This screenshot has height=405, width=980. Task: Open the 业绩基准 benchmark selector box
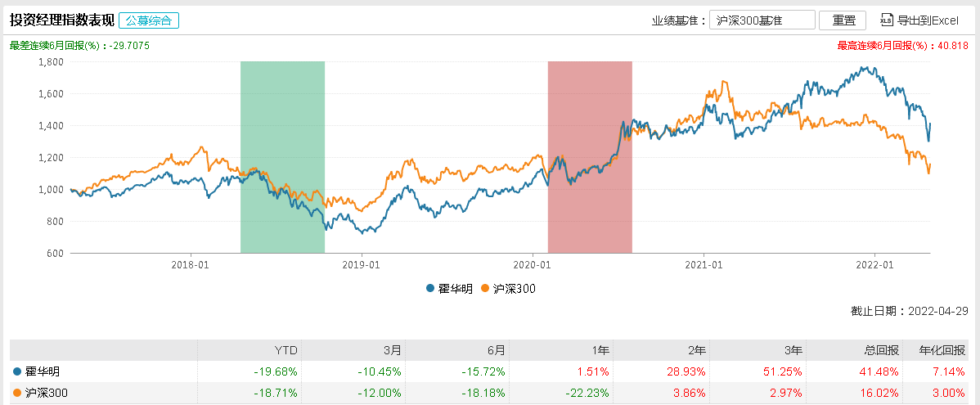[762, 20]
